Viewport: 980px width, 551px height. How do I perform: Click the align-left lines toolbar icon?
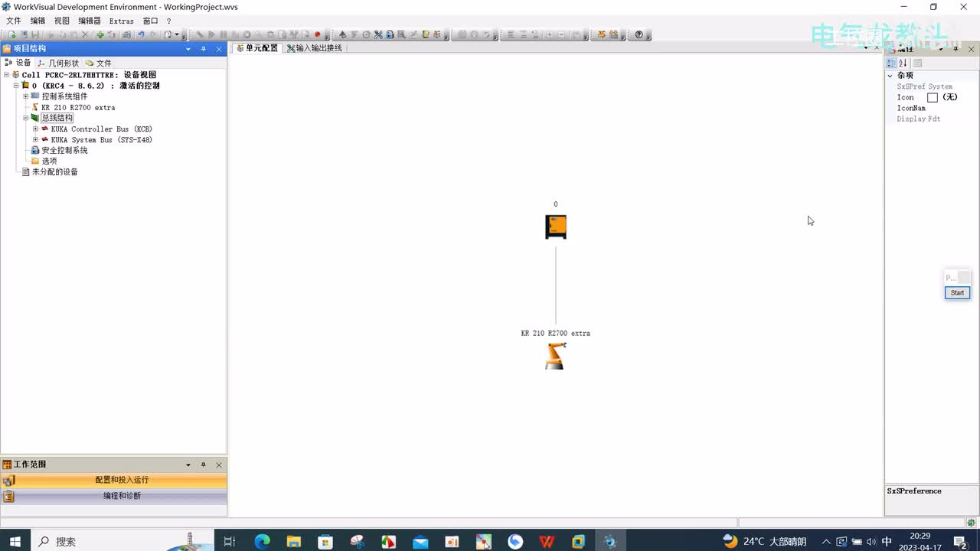point(511,34)
